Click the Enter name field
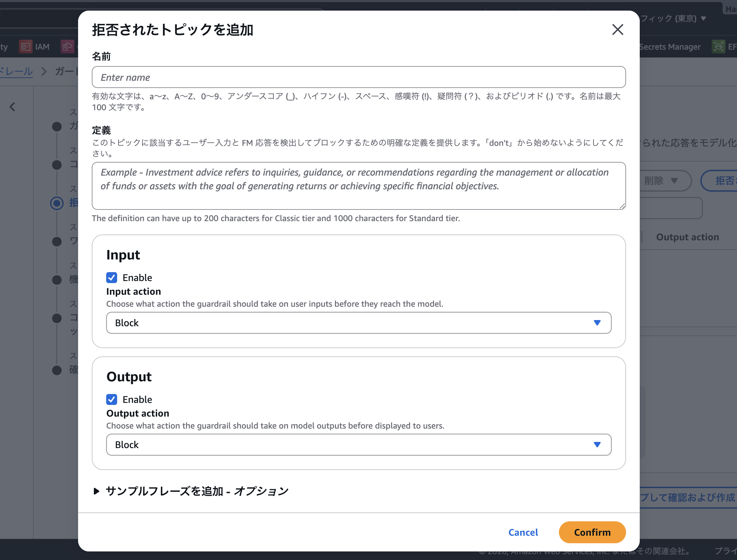The height and width of the screenshot is (560, 737). point(358,77)
